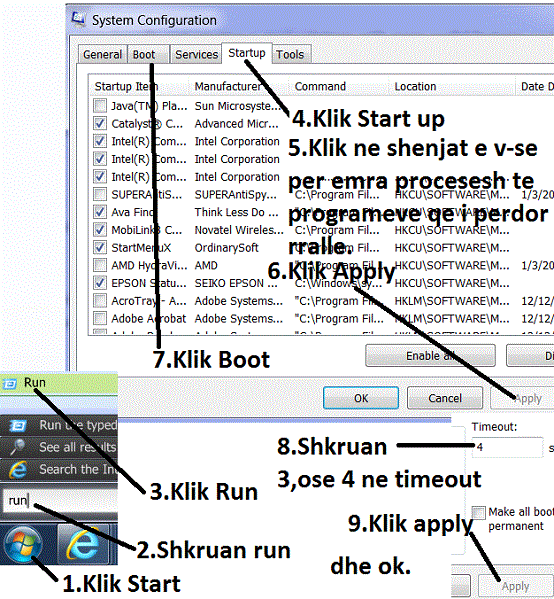Uncheck the EPSON Status startup item
The image size is (554, 599).
click(x=100, y=283)
